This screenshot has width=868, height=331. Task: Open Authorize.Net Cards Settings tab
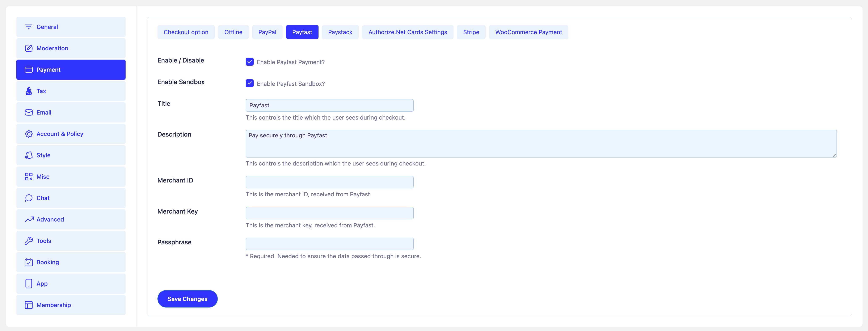point(407,32)
